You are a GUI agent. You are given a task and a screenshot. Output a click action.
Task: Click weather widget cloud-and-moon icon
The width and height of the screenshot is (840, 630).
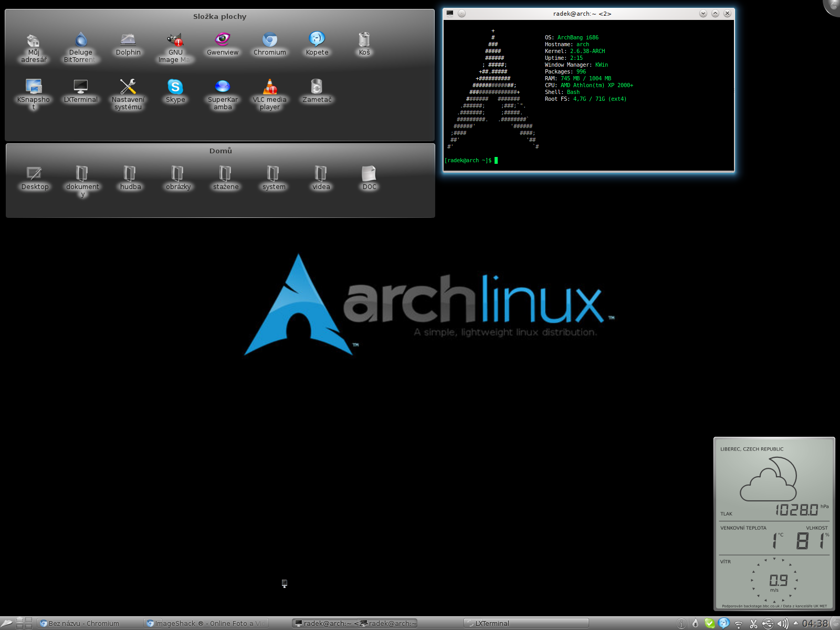coord(769,478)
